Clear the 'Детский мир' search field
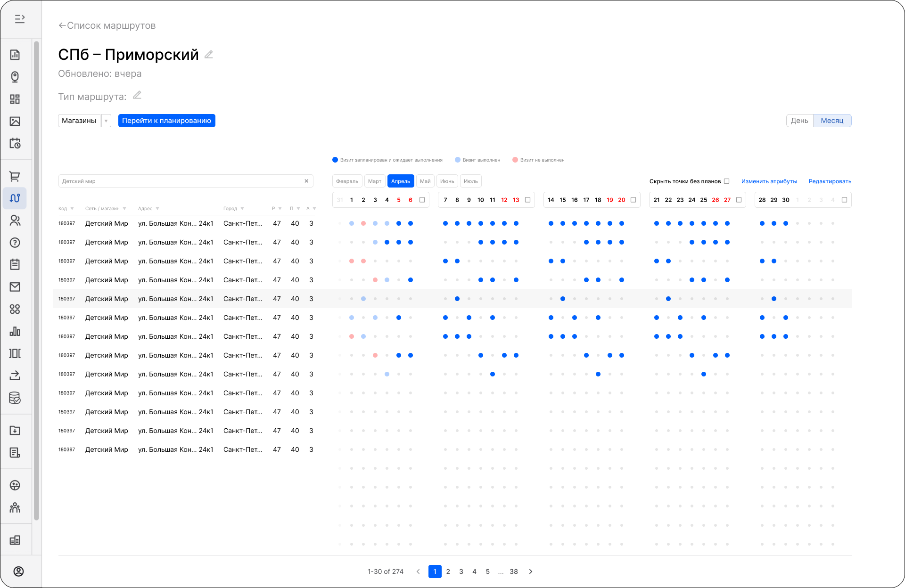 (306, 181)
